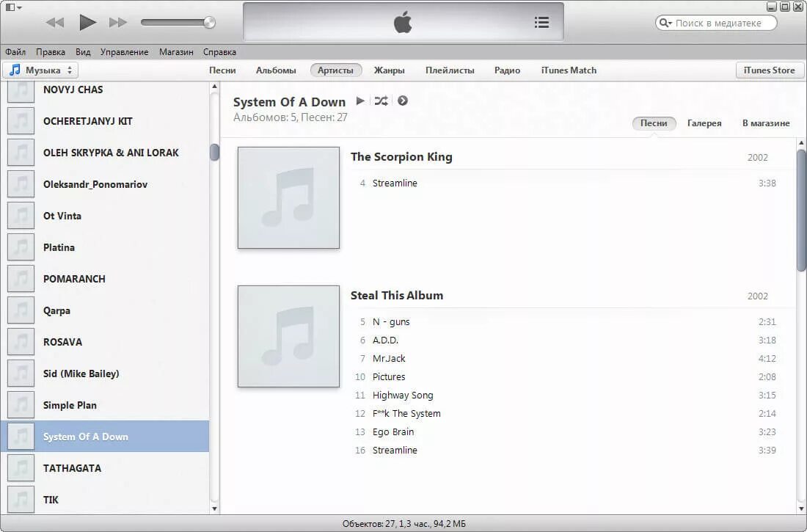The width and height of the screenshot is (807, 532).
Task: Switch to the Альбомы view tab
Action: (x=276, y=70)
